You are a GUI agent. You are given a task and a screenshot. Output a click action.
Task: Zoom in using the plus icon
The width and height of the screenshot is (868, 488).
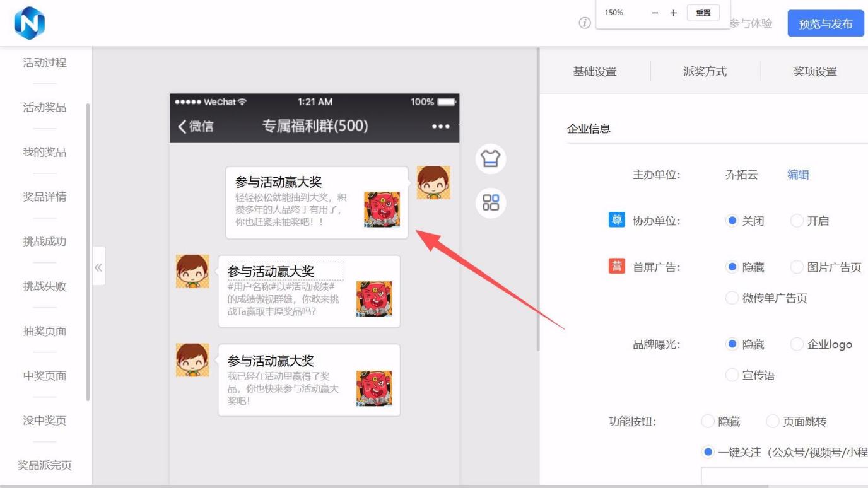click(674, 13)
